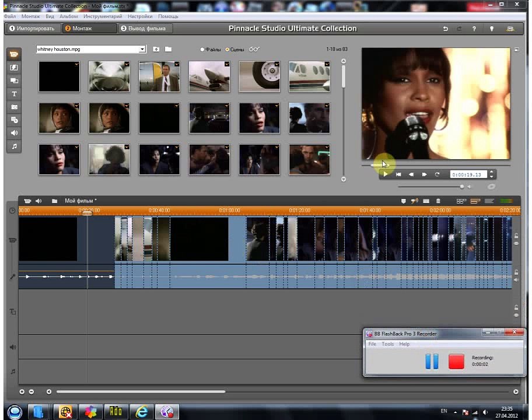Open video toolbox above timeline
Screen dimensions: 532x420
click(27, 201)
